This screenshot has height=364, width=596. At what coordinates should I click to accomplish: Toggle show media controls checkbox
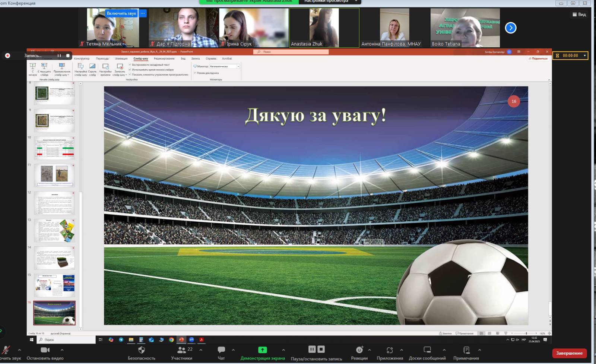click(130, 75)
